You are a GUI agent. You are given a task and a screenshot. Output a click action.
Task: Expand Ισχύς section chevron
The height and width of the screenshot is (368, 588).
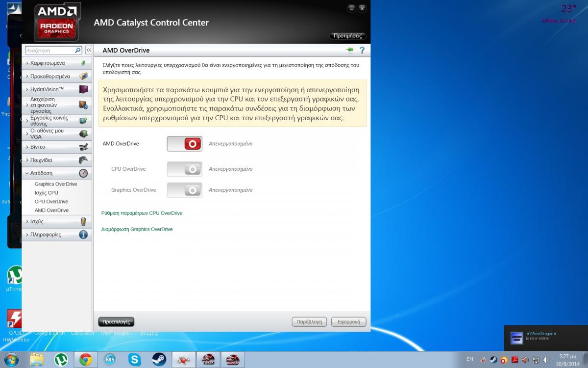click(x=27, y=222)
